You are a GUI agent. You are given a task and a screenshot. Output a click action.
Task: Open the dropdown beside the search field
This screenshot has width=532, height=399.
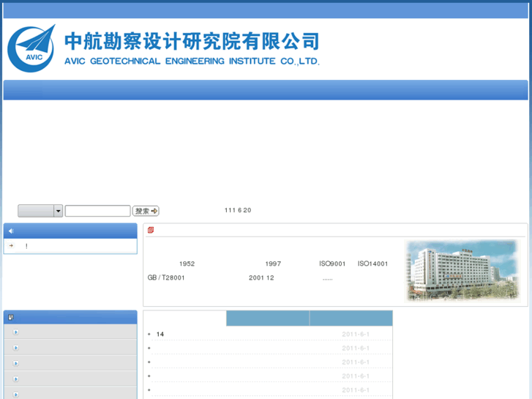tap(58, 211)
